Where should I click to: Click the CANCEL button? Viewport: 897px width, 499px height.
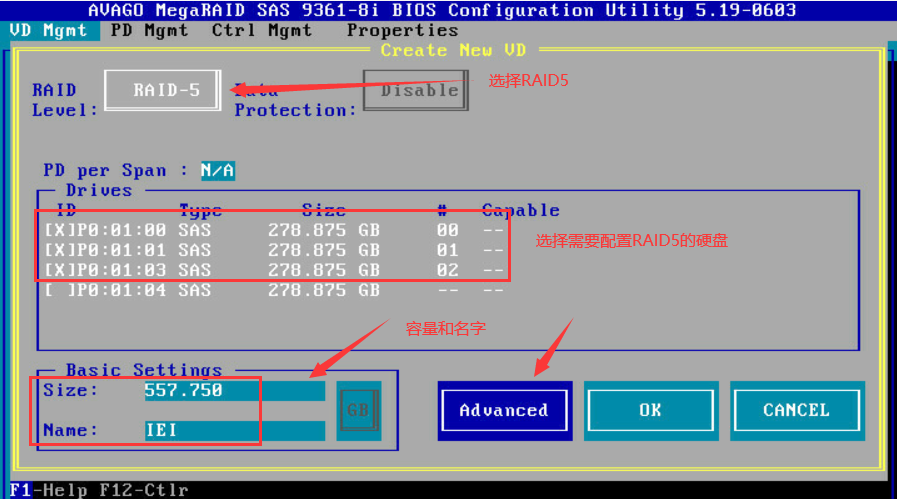(x=797, y=410)
